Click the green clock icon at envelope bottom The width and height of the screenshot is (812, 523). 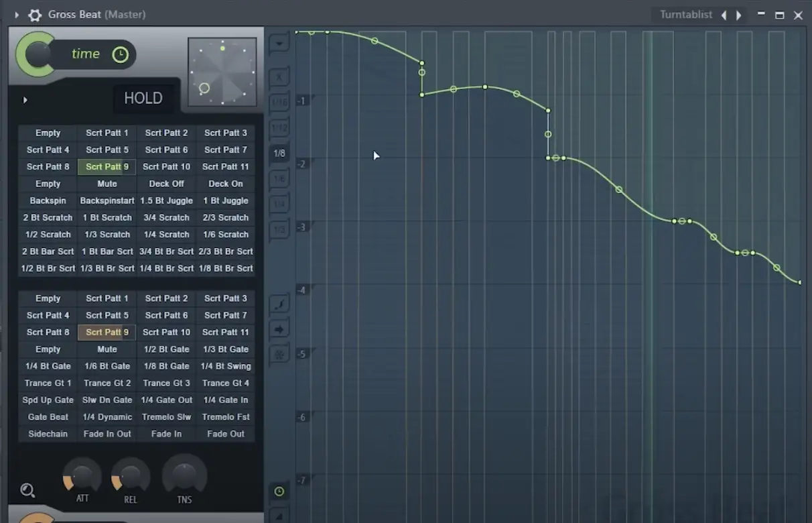point(279,491)
